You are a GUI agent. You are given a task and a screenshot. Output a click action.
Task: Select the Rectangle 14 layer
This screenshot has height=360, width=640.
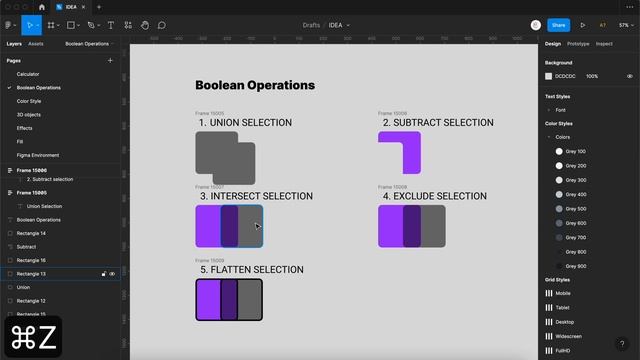pos(31,233)
